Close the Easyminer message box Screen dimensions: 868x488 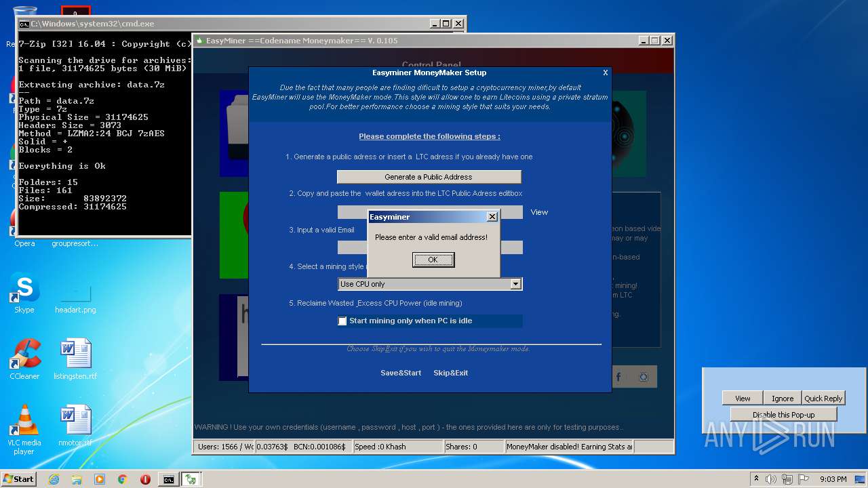click(x=492, y=217)
